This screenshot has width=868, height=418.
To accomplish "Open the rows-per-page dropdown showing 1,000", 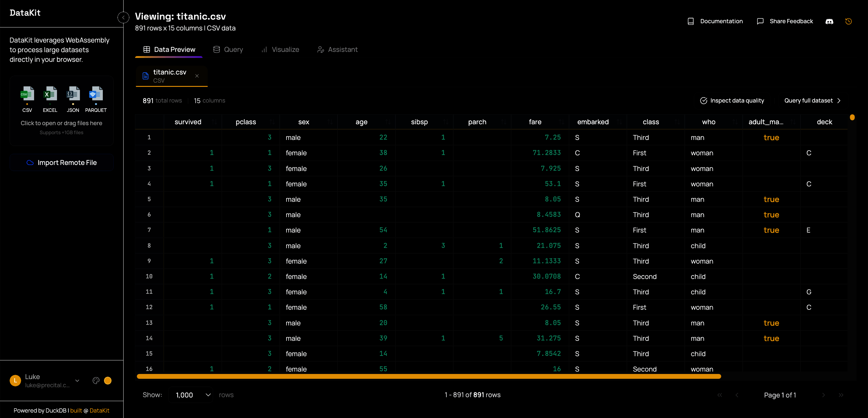I will point(191,395).
